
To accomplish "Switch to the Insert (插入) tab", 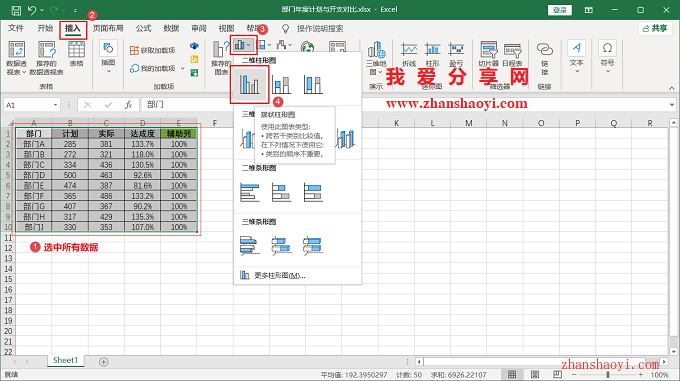I will (73, 29).
